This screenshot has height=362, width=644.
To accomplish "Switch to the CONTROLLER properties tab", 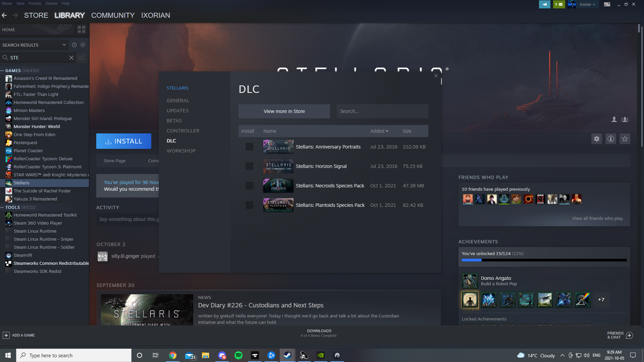I will coord(183,131).
